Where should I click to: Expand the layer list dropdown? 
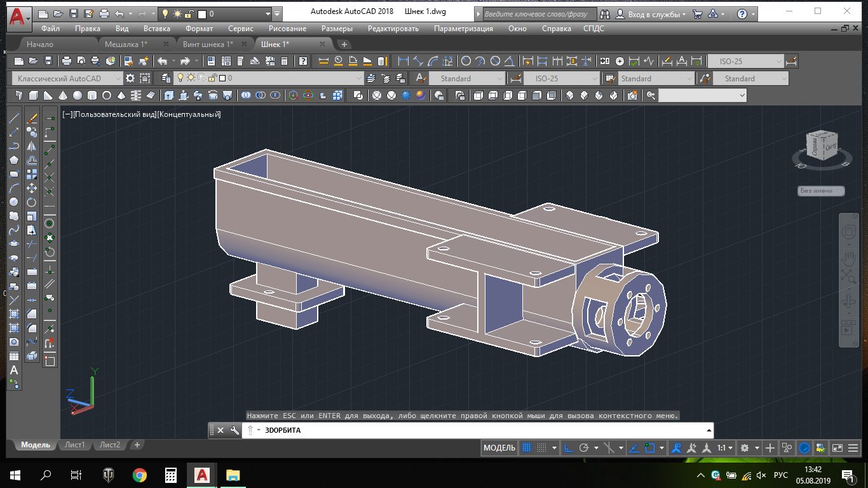pos(359,78)
